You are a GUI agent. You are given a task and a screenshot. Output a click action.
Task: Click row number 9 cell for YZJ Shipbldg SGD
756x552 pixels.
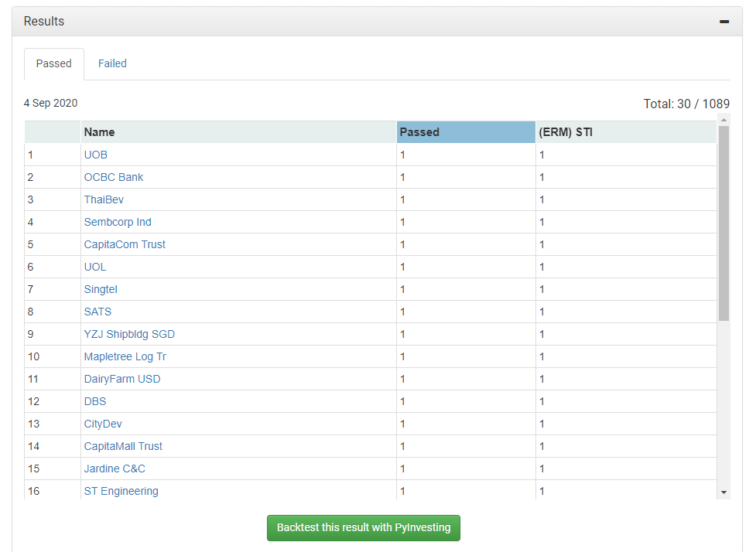tap(53, 334)
